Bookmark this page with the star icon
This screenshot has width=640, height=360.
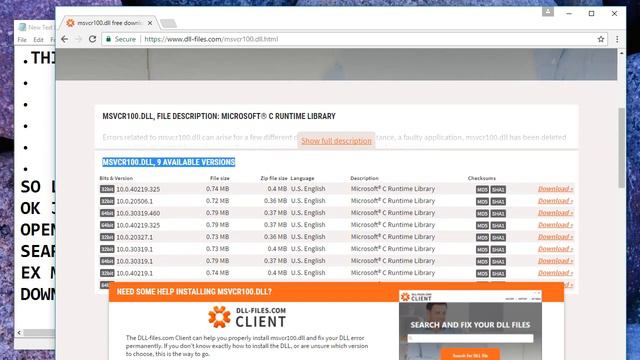tap(601, 39)
